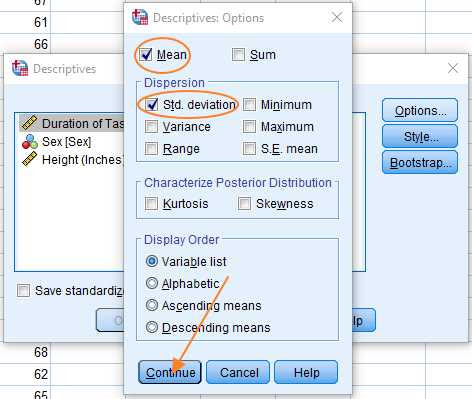Enable the Kurtosis checkbox
Image resolution: width=472 pixels, height=399 pixels.
[151, 203]
